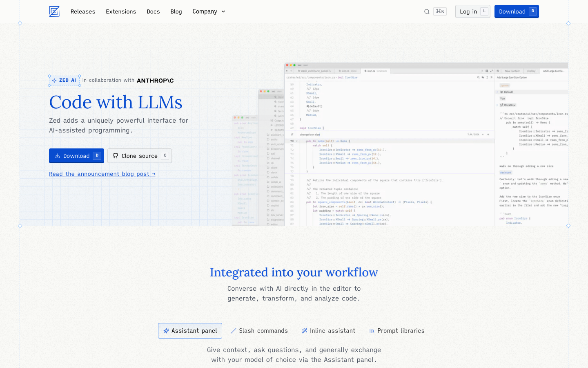Click the GitHub icon on Clone source
The image size is (588, 368).
pos(116,156)
